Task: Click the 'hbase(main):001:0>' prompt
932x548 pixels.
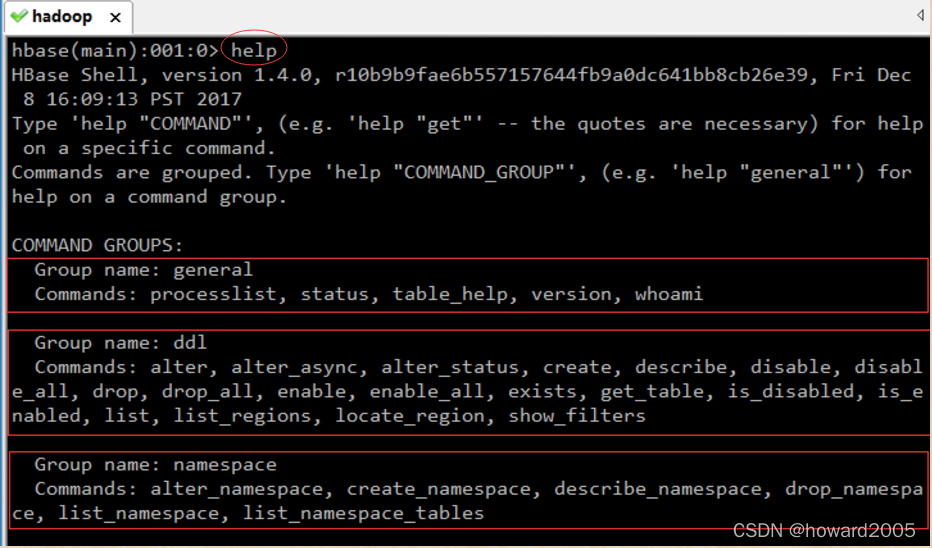Action: (115, 51)
